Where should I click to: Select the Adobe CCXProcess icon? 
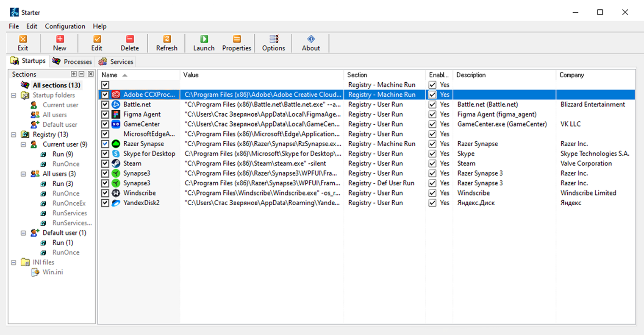click(x=116, y=95)
